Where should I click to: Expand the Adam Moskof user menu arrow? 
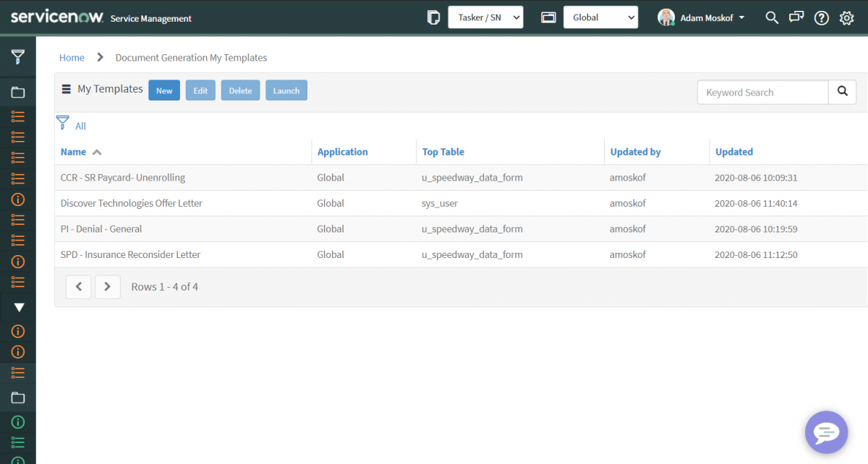pos(742,18)
